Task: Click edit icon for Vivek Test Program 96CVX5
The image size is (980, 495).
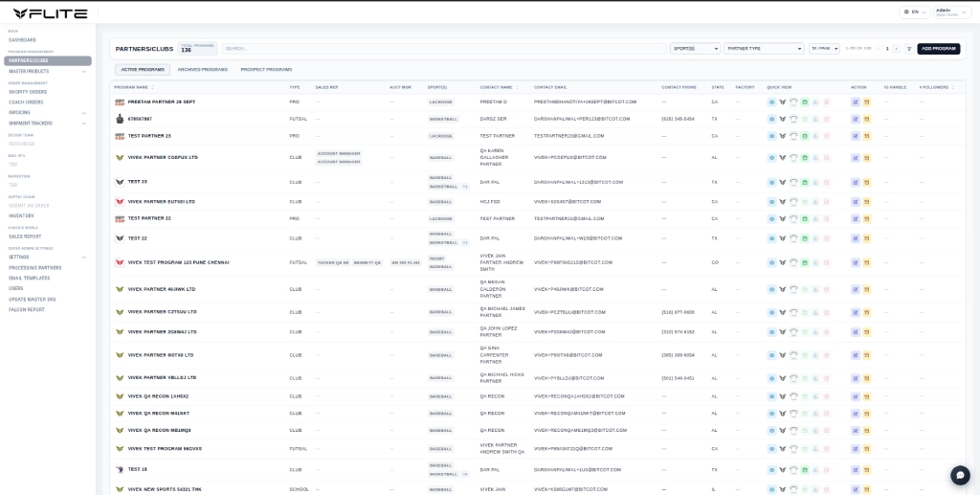Action: [x=856, y=449]
